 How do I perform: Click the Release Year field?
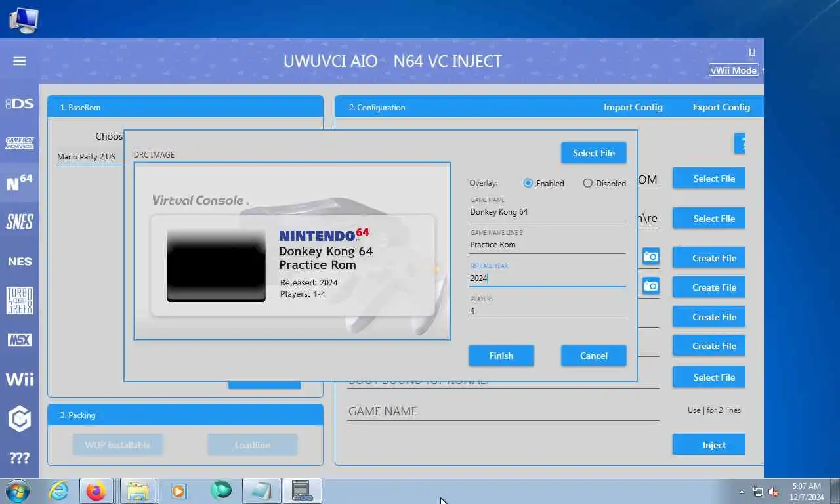click(547, 278)
